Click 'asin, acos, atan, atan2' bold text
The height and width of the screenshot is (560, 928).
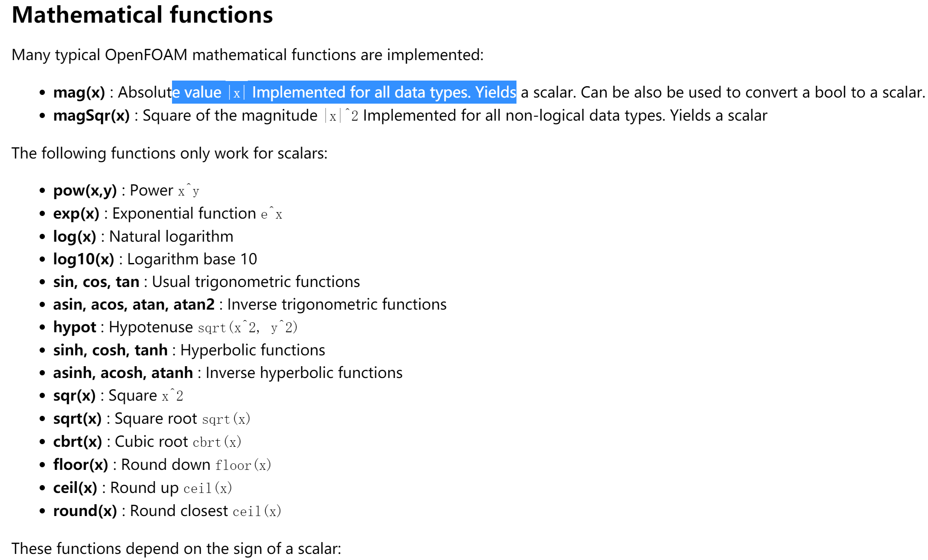[134, 304]
